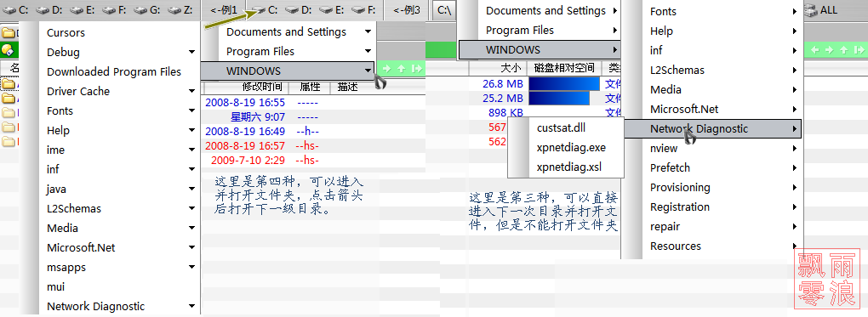Image resolution: width=868 pixels, height=317 pixels.
Task: Click the 修改时间 column header
Action: click(x=262, y=87)
